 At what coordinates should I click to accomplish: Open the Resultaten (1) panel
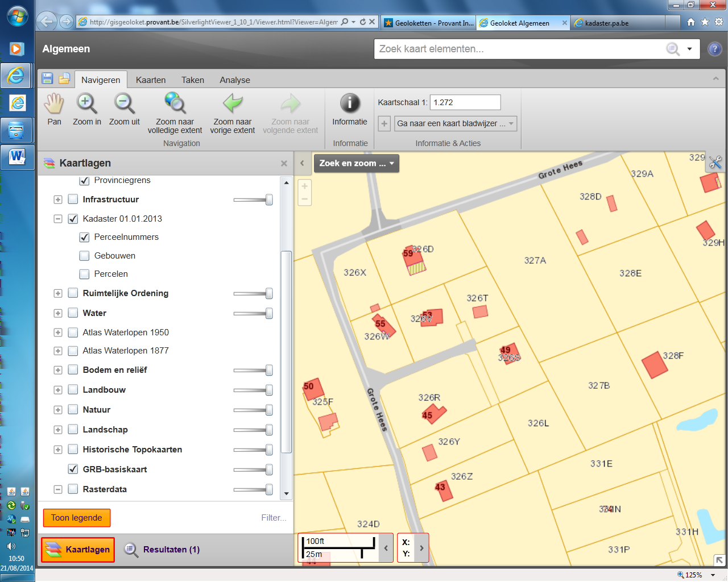click(x=162, y=550)
